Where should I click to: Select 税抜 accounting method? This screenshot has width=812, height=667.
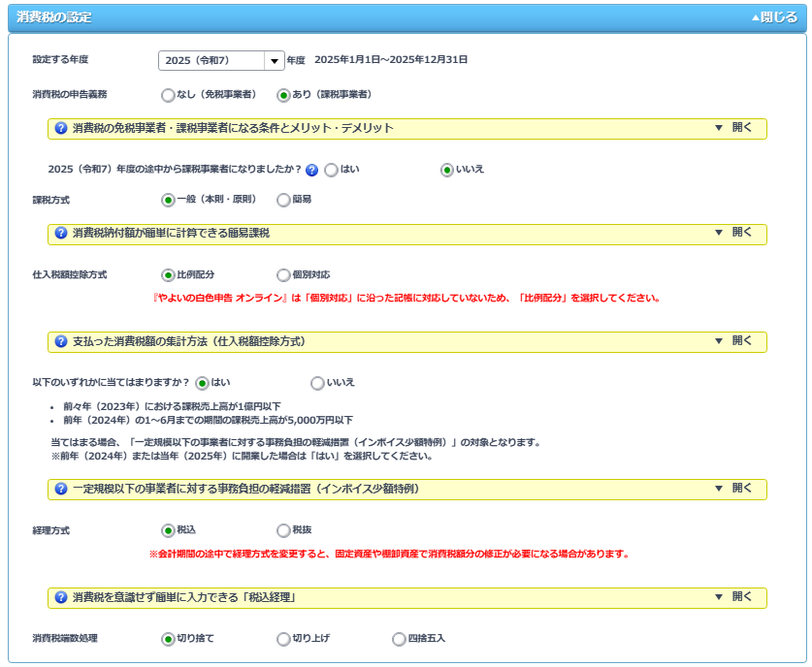283,530
